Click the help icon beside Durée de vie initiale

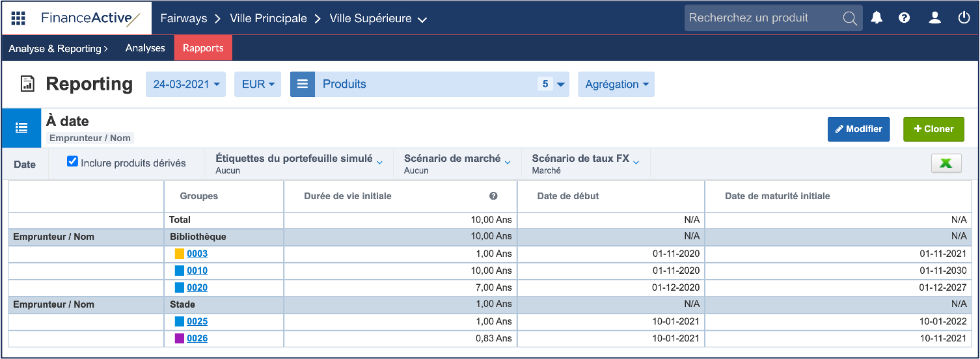pos(493,196)
